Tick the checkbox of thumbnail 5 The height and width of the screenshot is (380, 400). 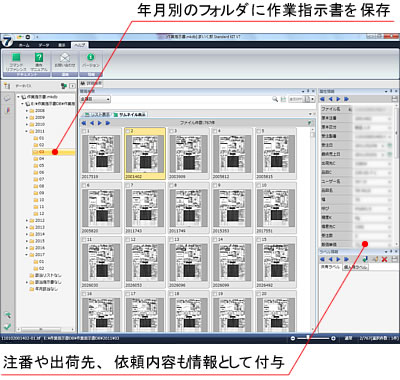259,131
